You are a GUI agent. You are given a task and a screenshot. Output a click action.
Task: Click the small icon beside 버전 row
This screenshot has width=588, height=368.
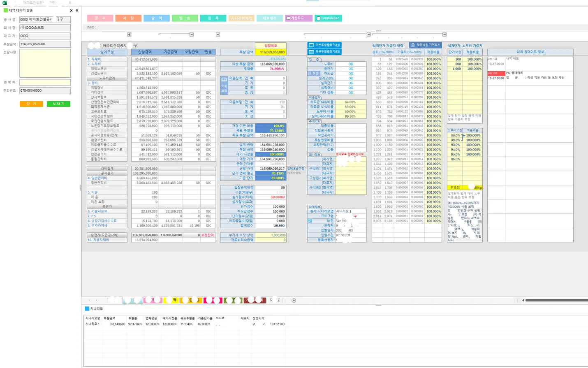[310, 221]
